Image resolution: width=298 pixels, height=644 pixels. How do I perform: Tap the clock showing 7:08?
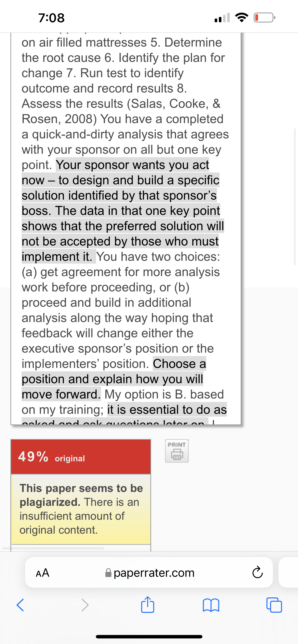tap(52, 18)
